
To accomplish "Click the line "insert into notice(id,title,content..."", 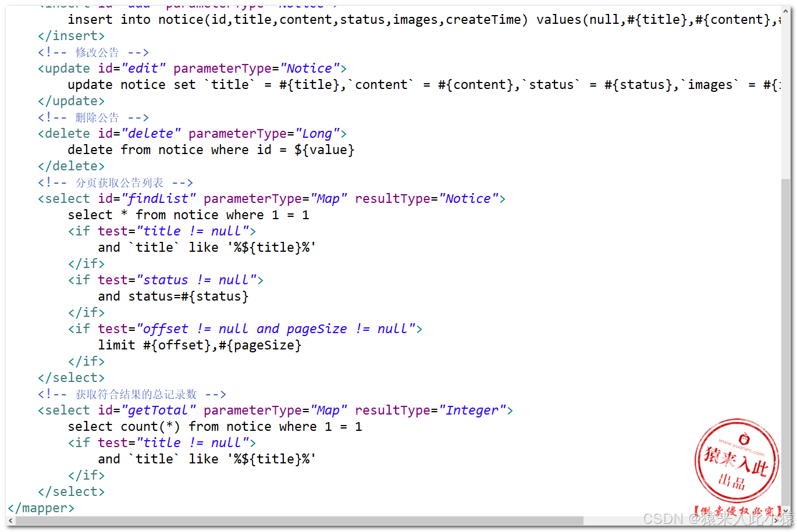I will 425,20.
